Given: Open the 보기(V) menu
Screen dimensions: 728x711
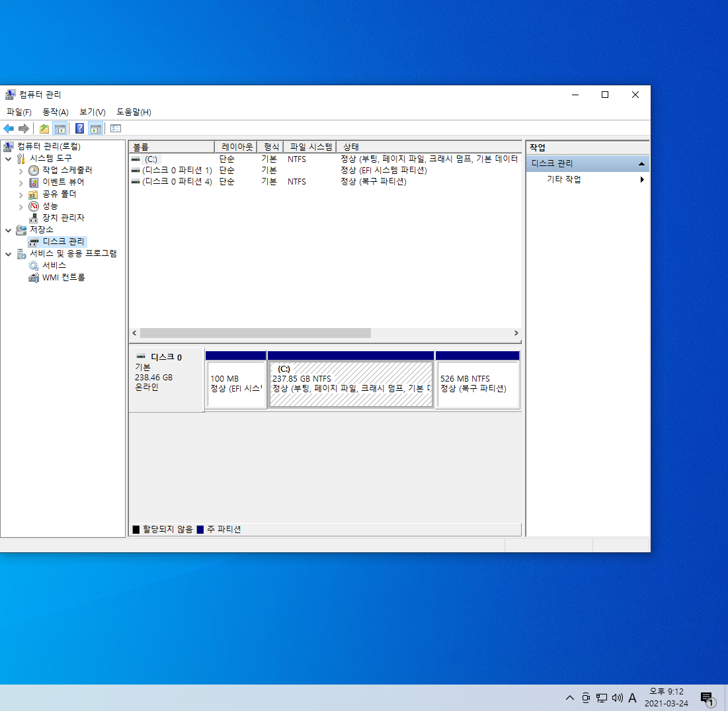Looking at the screenshot, I should point(93,112).
